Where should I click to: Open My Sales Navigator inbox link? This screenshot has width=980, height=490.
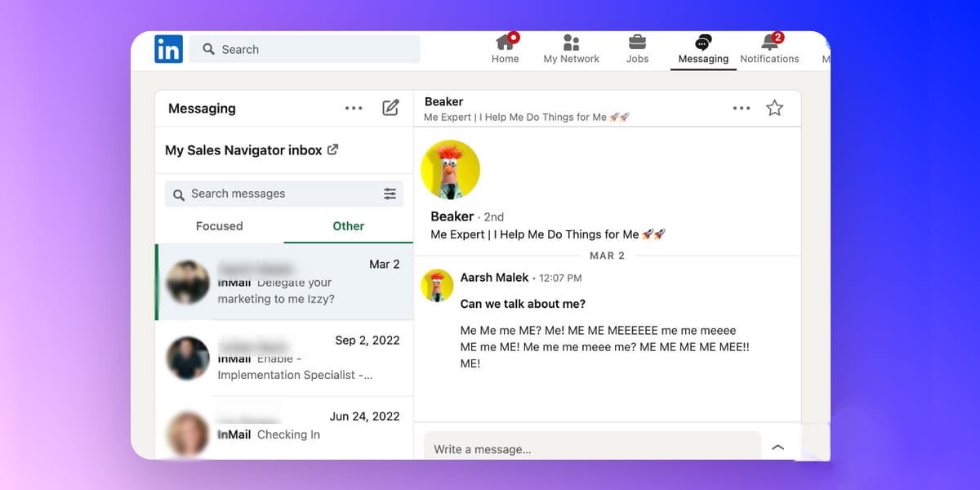coord(252,150)
